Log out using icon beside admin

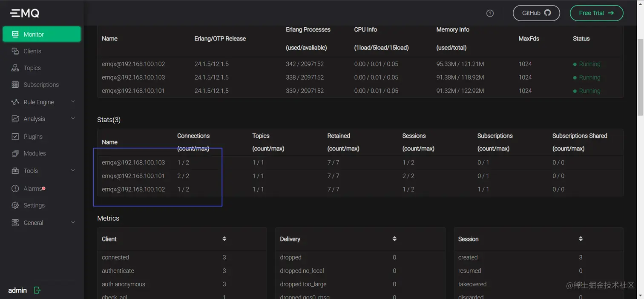point(37,290)
